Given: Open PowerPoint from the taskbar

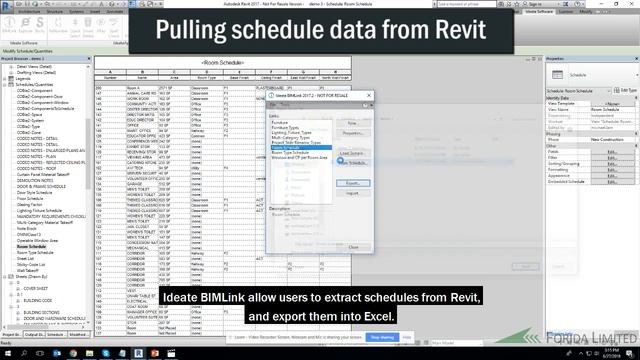Looking at the screenshot, I should click(x=155, y=353).
